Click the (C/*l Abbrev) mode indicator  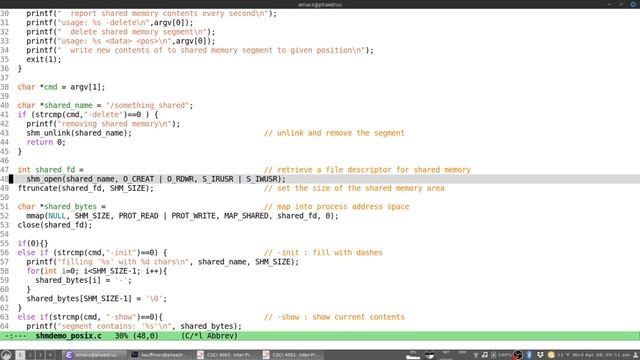click(x=209, y=336)
